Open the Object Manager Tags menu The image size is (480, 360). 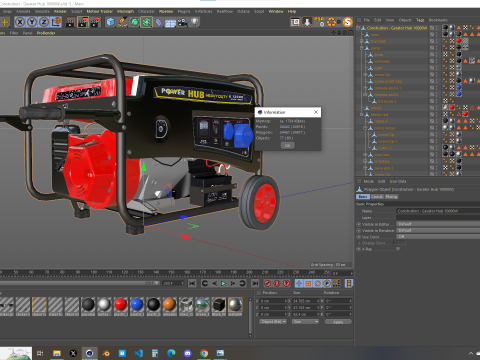tap(420, 20)
